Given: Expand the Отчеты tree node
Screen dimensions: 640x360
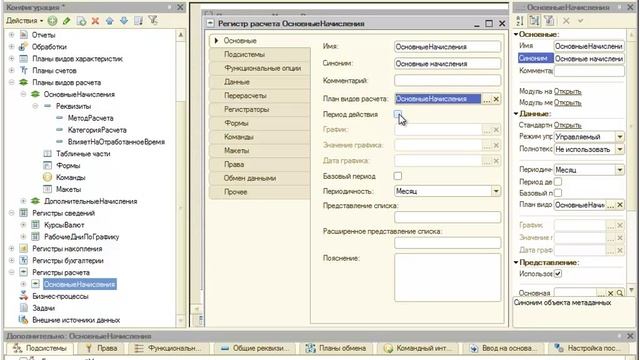Looking at the screenshot, I should pyautogui.click(x=11, y=35).
